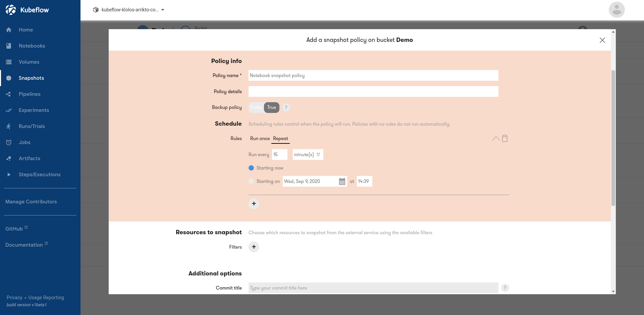Focus the Policy details field

(373, 91)
